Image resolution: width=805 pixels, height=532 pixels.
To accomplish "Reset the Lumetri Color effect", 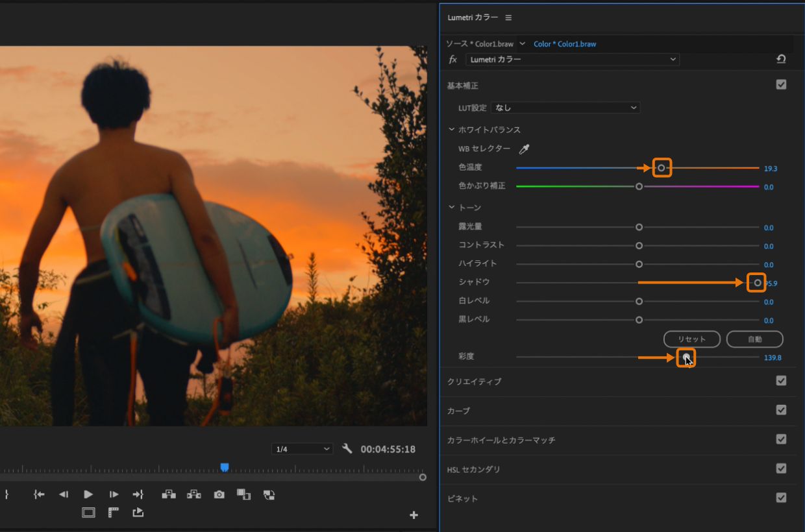I will (781, 59).
